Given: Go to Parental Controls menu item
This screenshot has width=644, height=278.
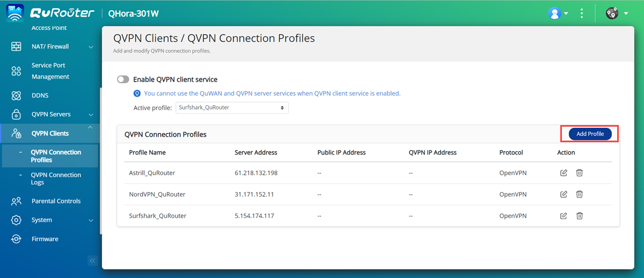Looking at the screenshot, I should [56, 201].
